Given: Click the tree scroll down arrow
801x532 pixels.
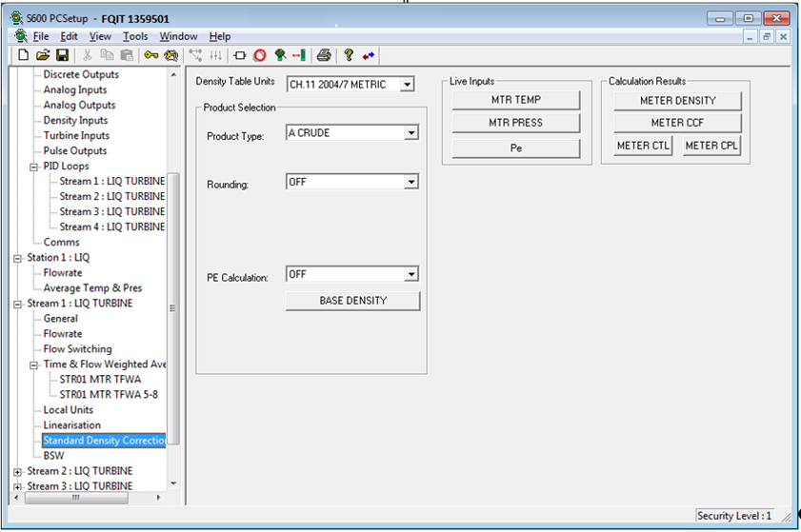Looking at the screenshot, I should point(173,483).
